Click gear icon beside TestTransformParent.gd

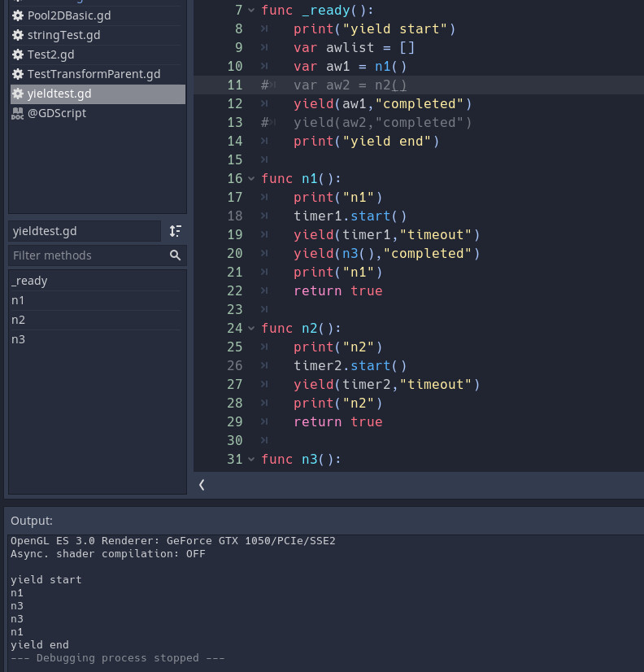point(18,74)
